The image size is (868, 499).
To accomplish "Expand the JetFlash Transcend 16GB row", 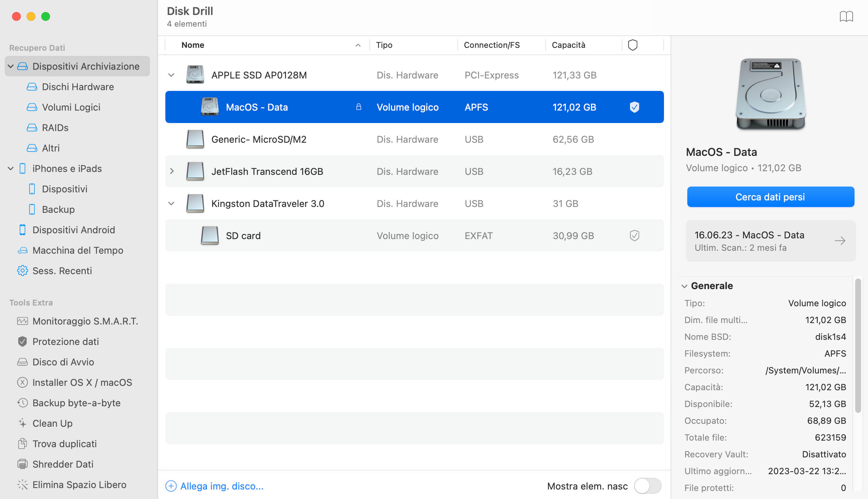I will (172, 171).
